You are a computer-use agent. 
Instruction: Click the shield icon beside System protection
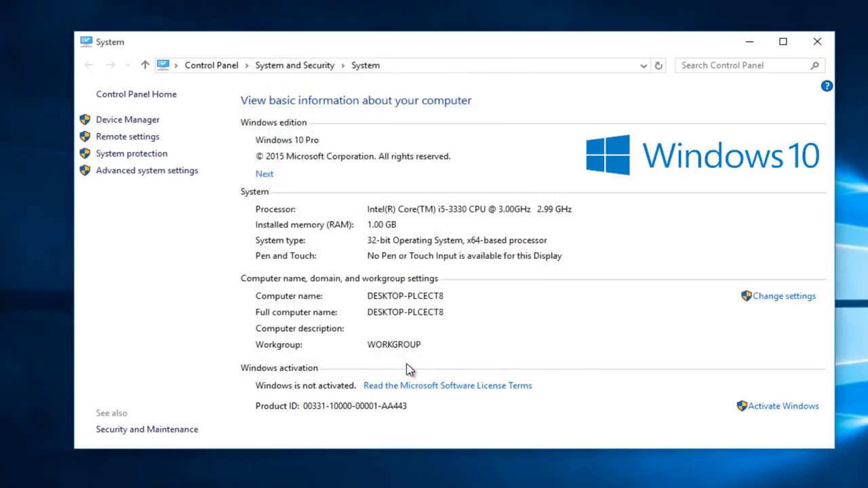click(x=85, y=153)
